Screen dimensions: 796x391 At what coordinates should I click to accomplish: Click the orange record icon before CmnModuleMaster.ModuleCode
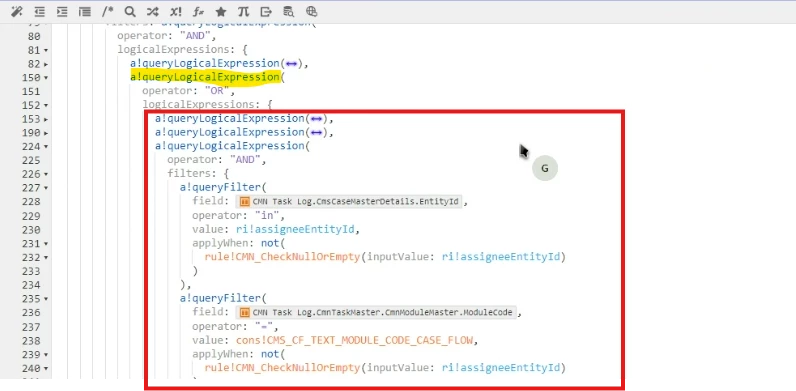coord(244,312)
